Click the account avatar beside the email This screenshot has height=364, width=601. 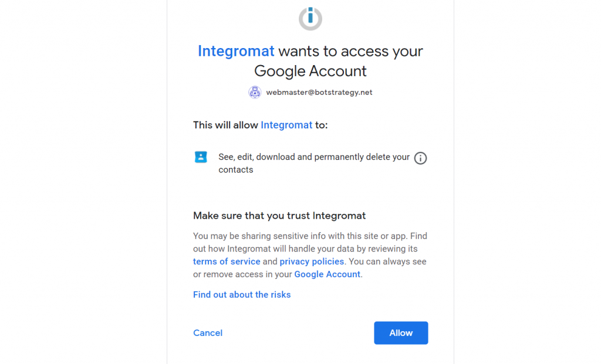[x=255, y=92]
